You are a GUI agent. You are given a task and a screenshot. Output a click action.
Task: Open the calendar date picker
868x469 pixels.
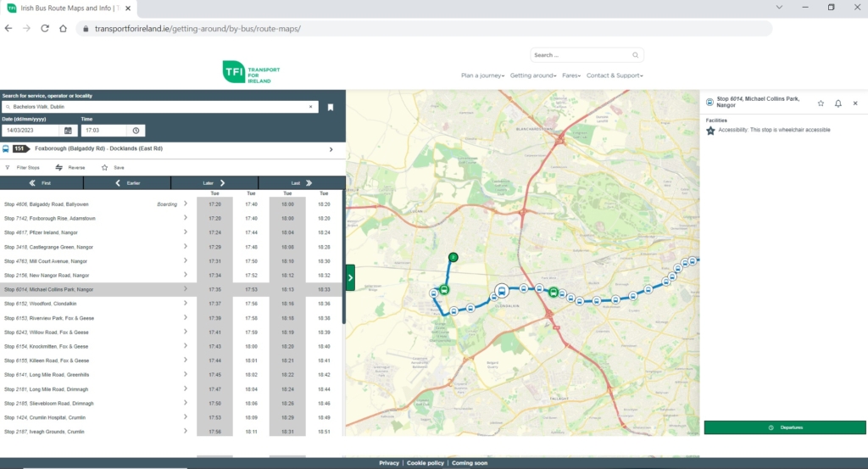(x=68, y=131)
